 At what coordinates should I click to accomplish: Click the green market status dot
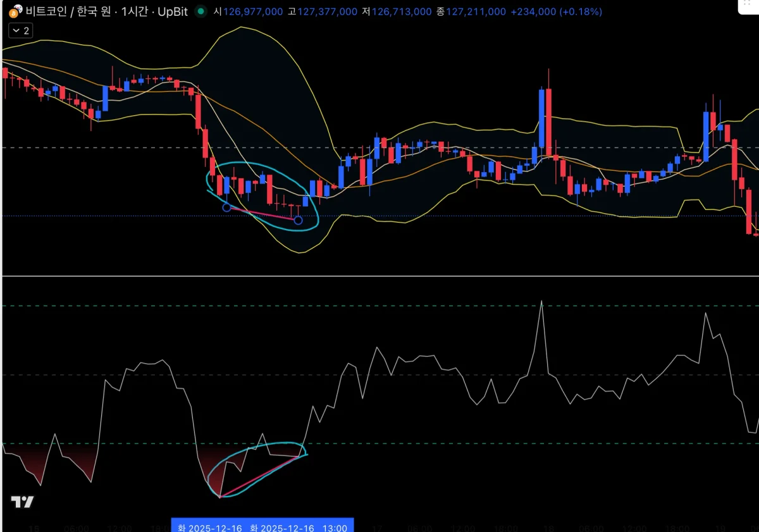pyautogui.click(x=201, y=11)
